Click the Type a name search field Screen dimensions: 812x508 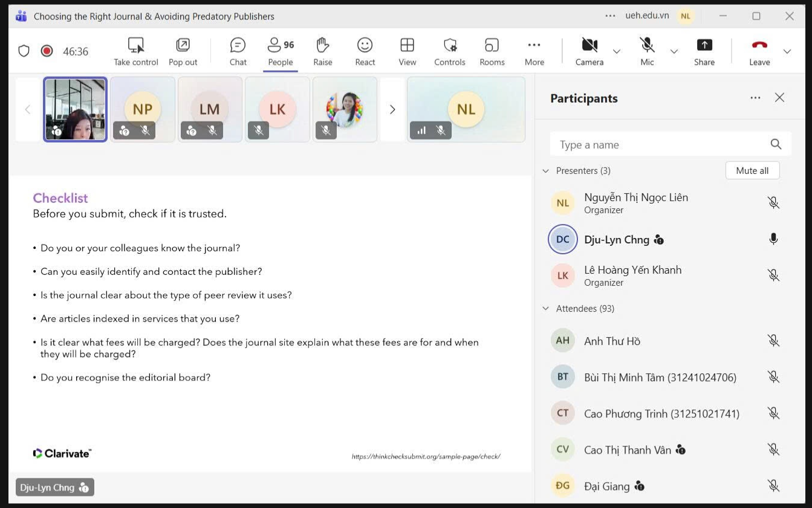(x=659, y=144)
